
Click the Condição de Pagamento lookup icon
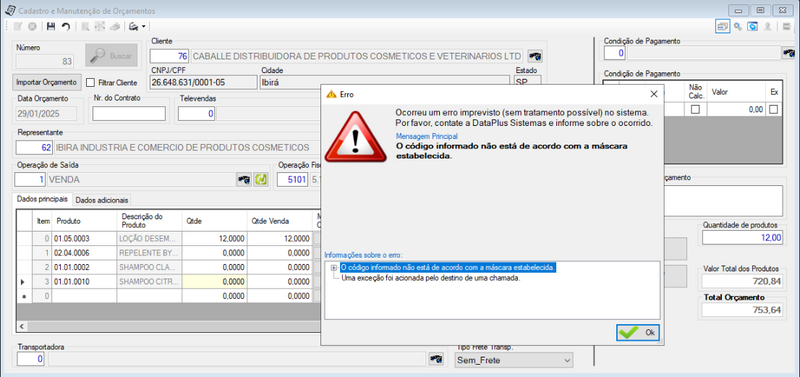[789, 53]
